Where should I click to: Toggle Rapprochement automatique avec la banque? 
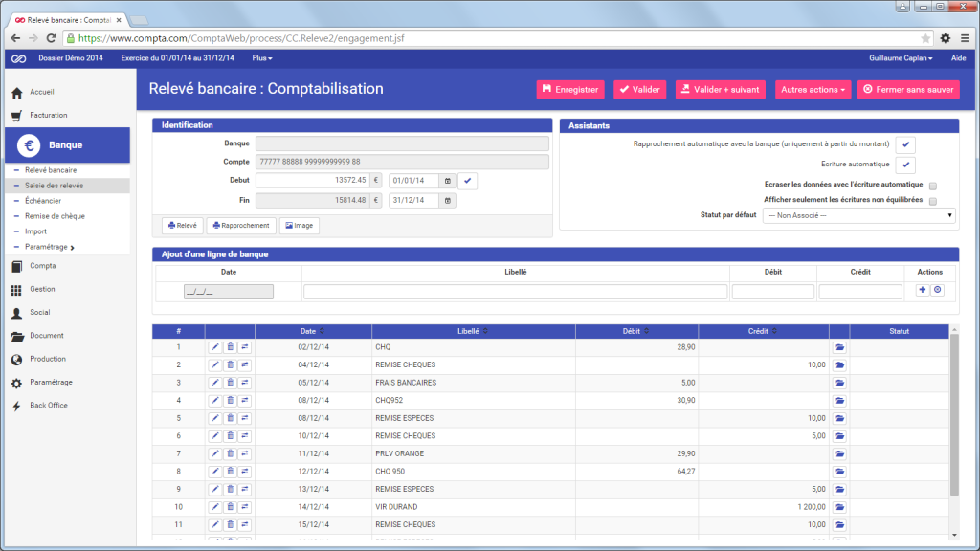[x=905, y=144]
